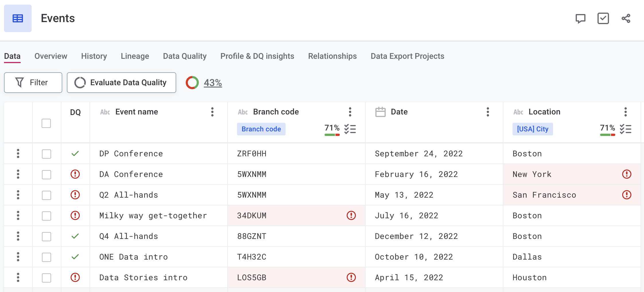This screenshot has width=644, height=292.
Task: Open the row menu for Milky way get-together
Action: 18,215
